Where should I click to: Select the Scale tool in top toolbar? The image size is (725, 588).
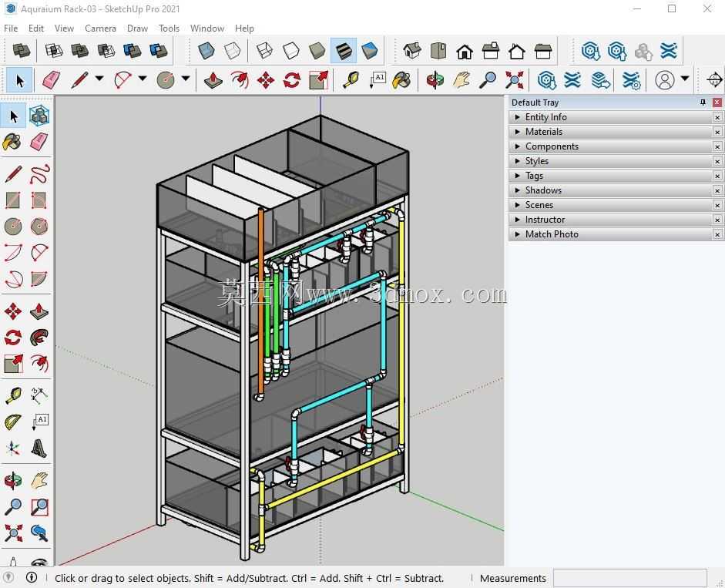(318, 80)
